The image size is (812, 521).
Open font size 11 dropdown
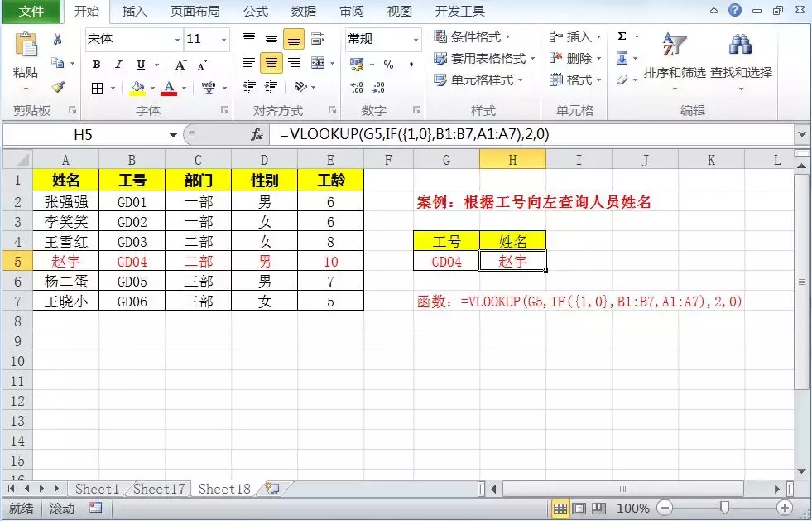pyautogui.click(x=223, y=40)
